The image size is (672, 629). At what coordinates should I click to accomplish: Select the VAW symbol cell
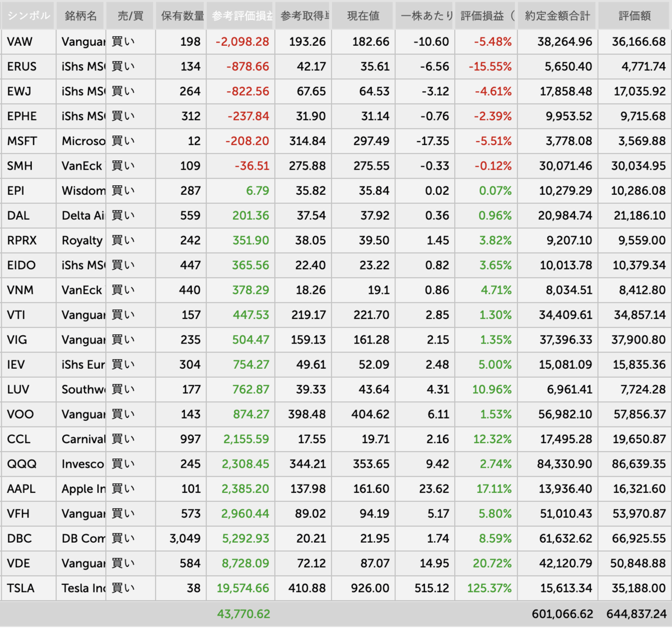pos(28,42)
